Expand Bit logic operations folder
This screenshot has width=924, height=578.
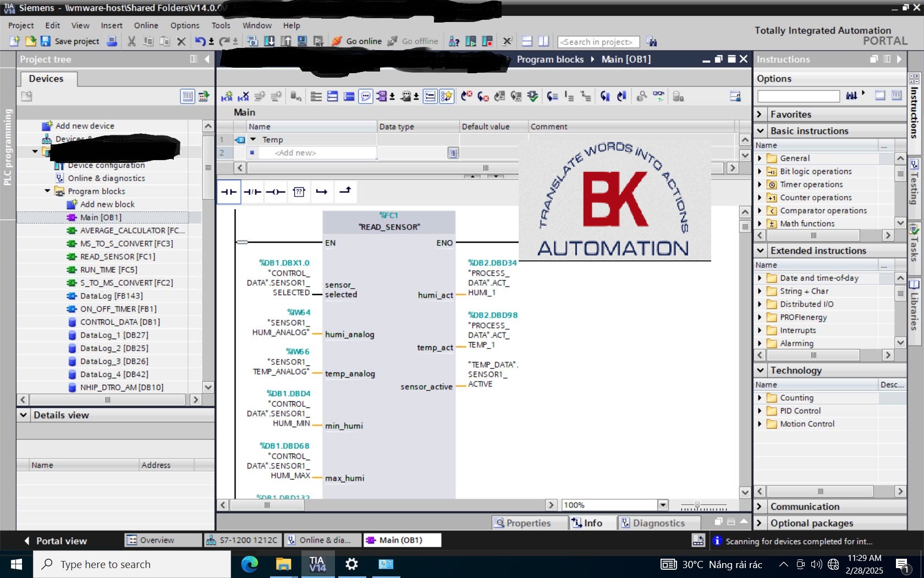[760, 171]
